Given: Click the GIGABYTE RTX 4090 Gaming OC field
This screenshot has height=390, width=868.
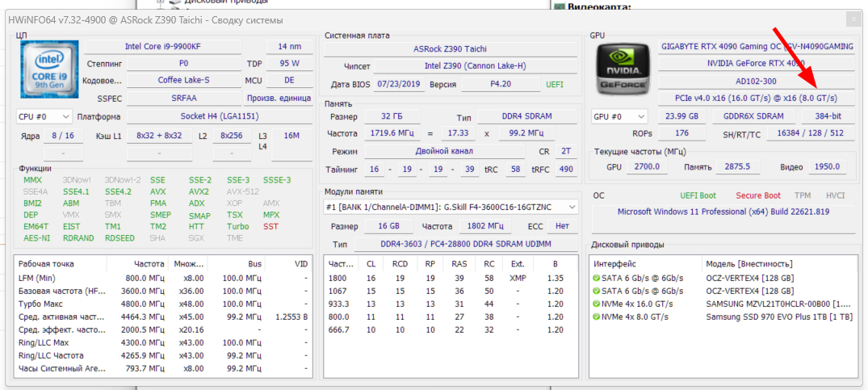Looking at the screenshot, I should point(757,47).
